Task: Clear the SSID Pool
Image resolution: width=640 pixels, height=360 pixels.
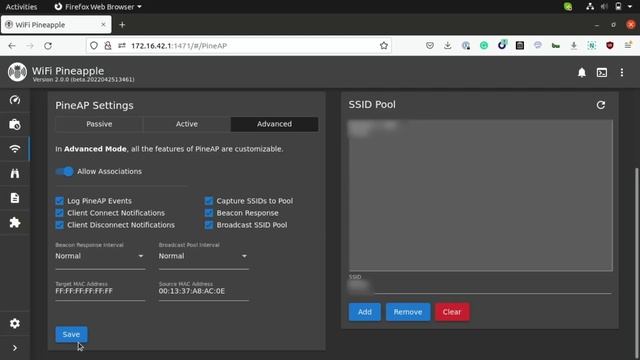Action: 452,312
